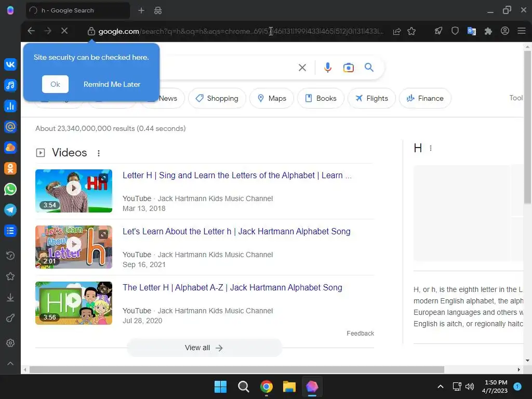Viewport: 532px width, 399px height.
Task: Click View all videos
Action: [x=204, y=348]
